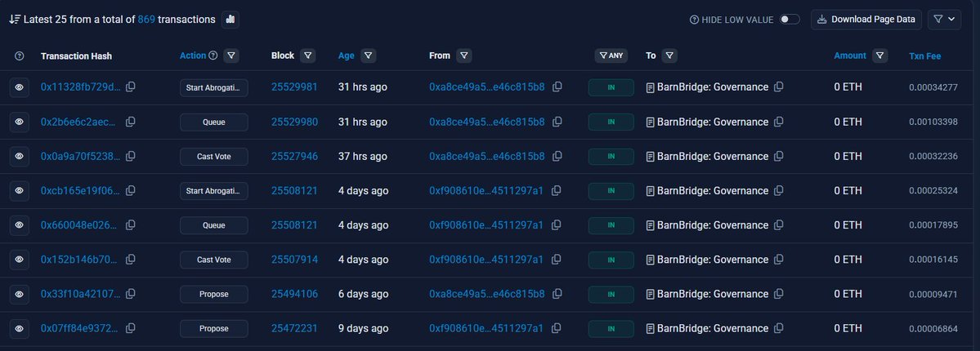
Task: Open the Block column filter
Action: tap(307, 56)
